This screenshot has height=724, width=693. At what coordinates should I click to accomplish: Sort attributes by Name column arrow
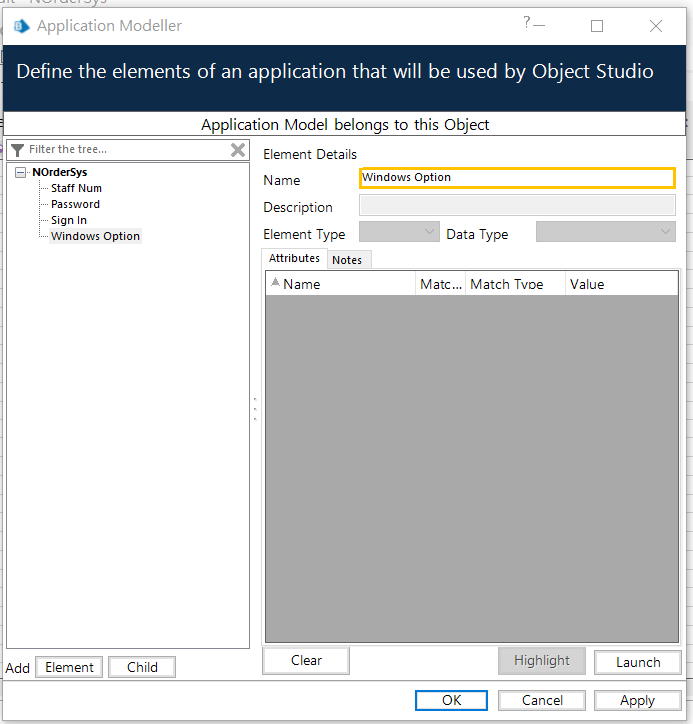click(x=275, y=282)
